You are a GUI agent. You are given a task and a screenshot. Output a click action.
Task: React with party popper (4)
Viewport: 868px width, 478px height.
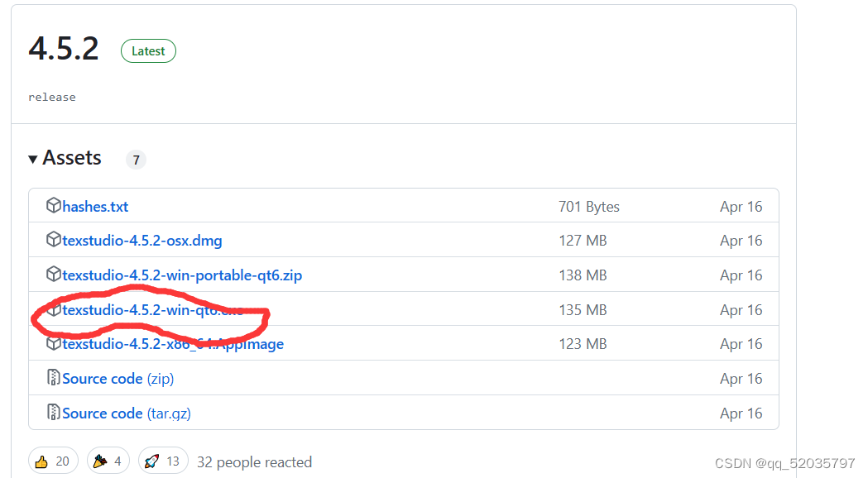[108, 461]
